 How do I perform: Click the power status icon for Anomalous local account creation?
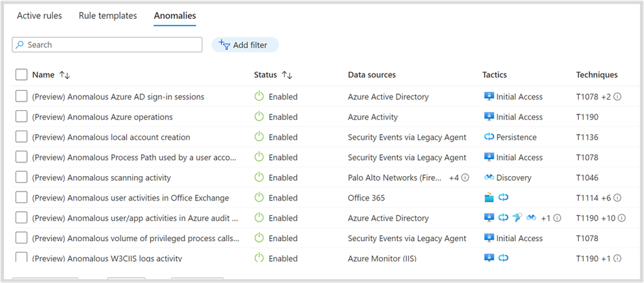259,137
